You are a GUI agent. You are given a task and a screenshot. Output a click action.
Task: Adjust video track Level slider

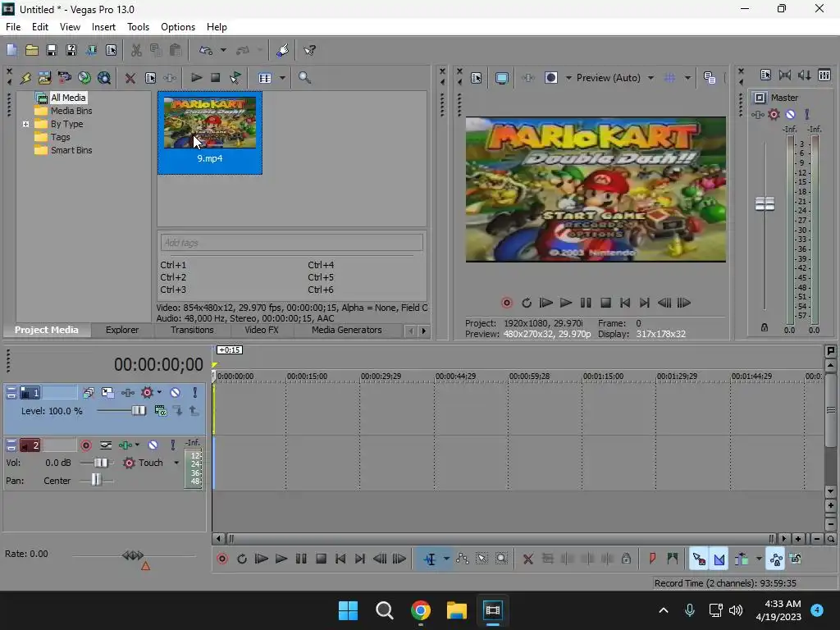[138, 410]
